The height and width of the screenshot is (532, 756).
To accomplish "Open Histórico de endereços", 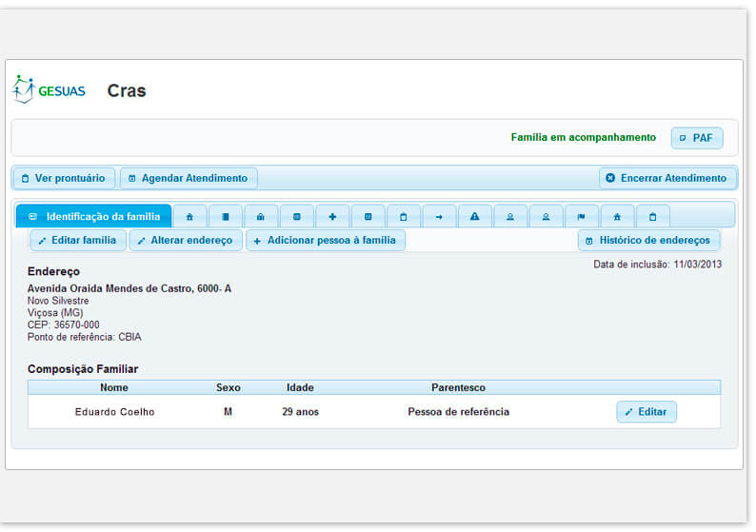I will (649, 241).
